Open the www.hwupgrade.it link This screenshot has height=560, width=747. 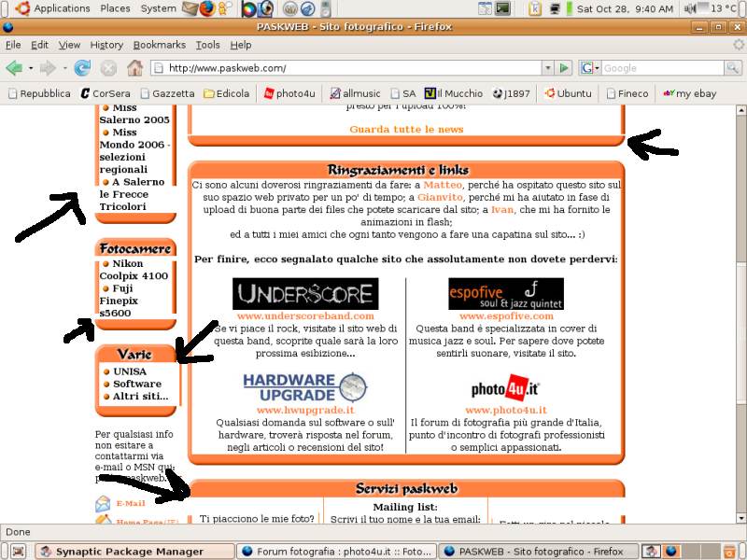pyautogui.click(x=305, y=410)
